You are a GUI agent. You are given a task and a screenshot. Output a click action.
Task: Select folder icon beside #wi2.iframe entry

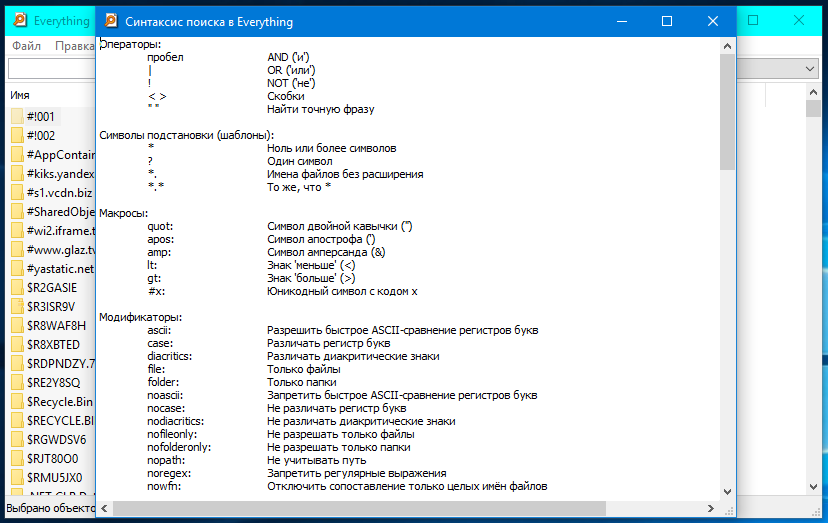click(x=17, y=230)
